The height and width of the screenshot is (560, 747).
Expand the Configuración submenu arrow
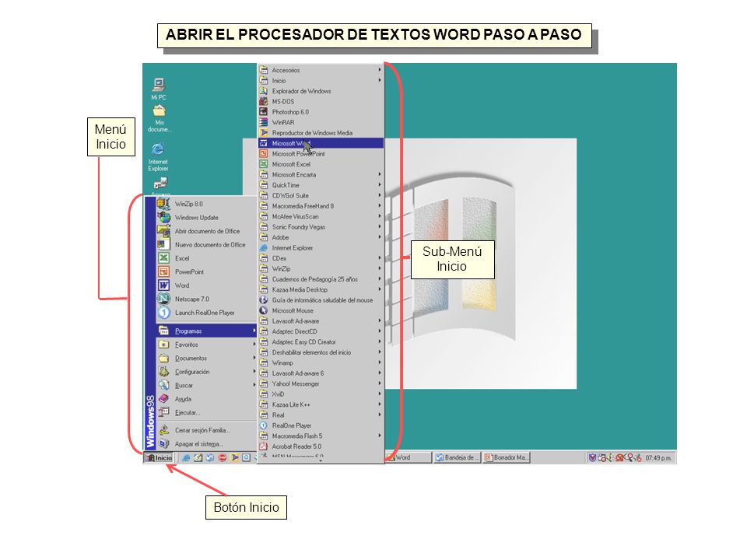(x=254, y=372)
